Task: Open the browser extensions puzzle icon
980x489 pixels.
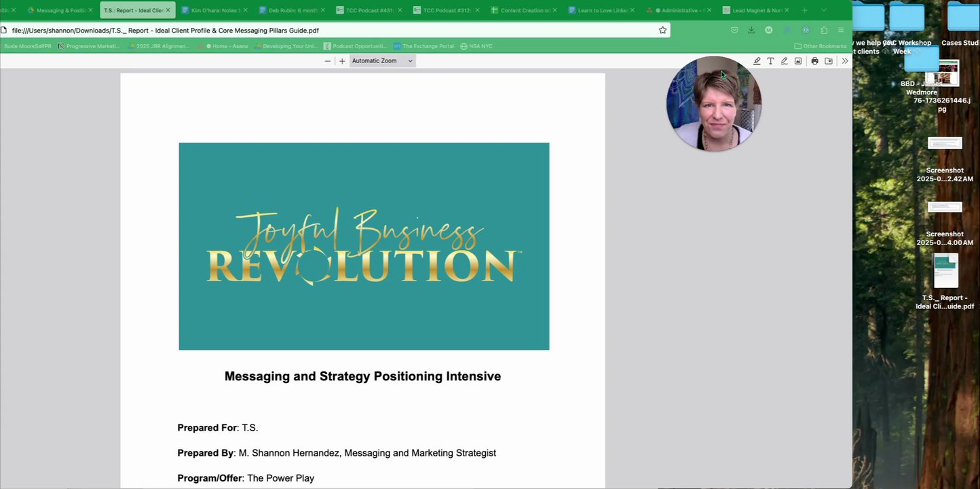Action: [824, 30]
